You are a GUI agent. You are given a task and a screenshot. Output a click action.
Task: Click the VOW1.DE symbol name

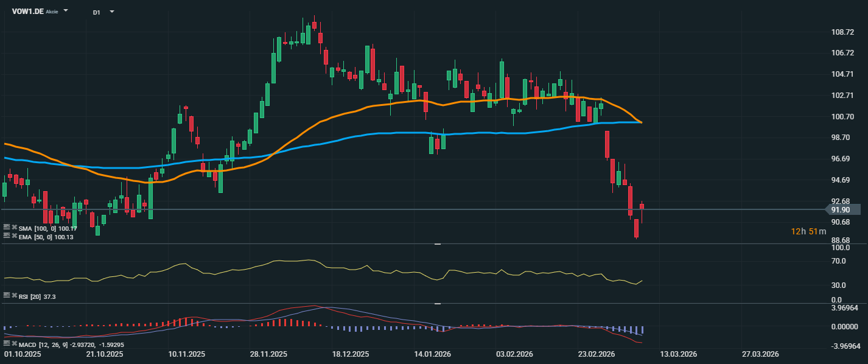pyautogui.click(x=27, y=11)
